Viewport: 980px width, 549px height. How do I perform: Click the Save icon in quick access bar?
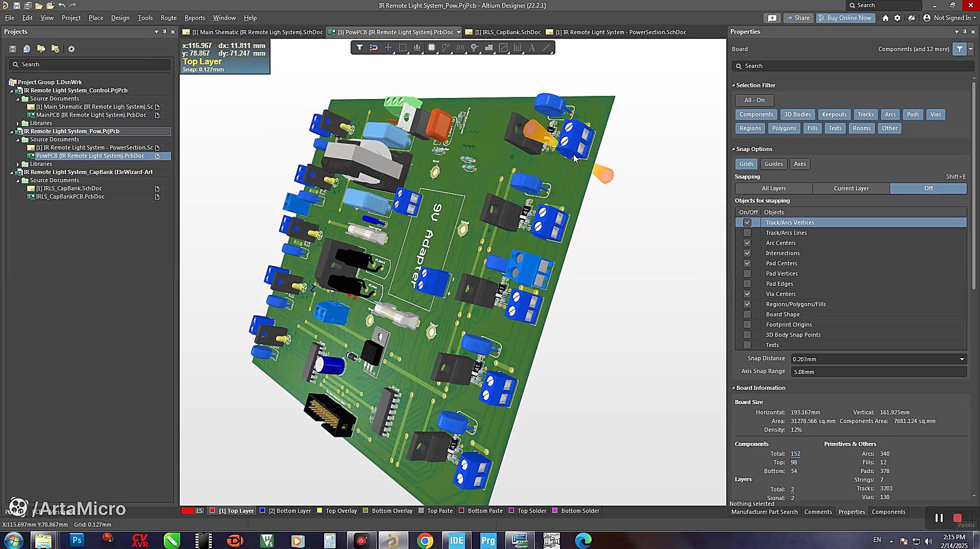17,5
